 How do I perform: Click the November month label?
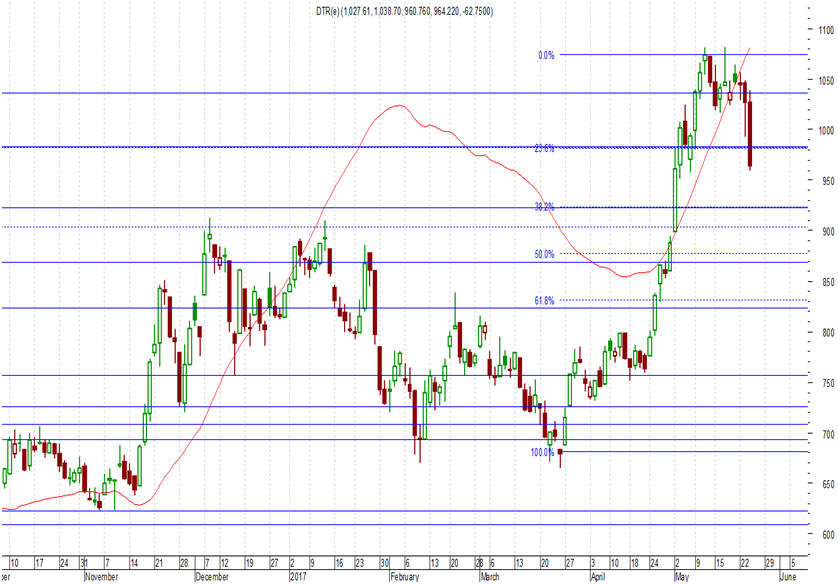pyautogui.click(x=102, y=577)
